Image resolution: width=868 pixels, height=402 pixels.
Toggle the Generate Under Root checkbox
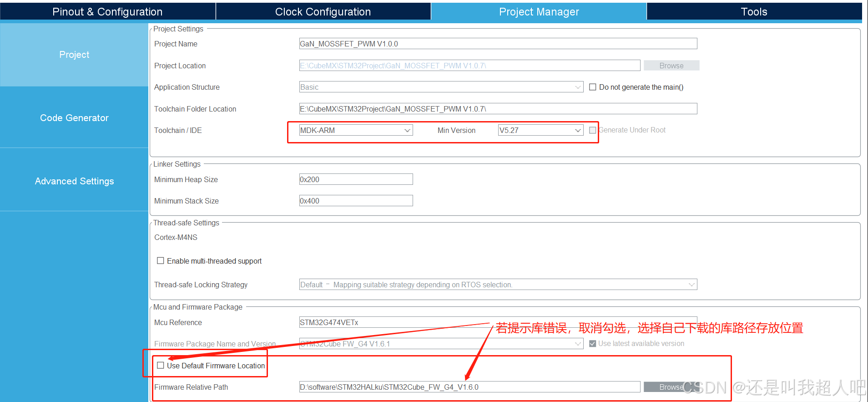(x=593, y=130)
